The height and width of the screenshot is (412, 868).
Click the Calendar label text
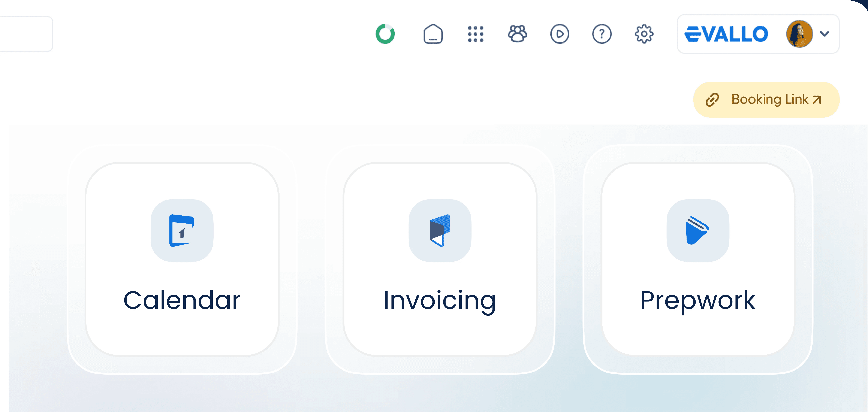tap(182, 300)
